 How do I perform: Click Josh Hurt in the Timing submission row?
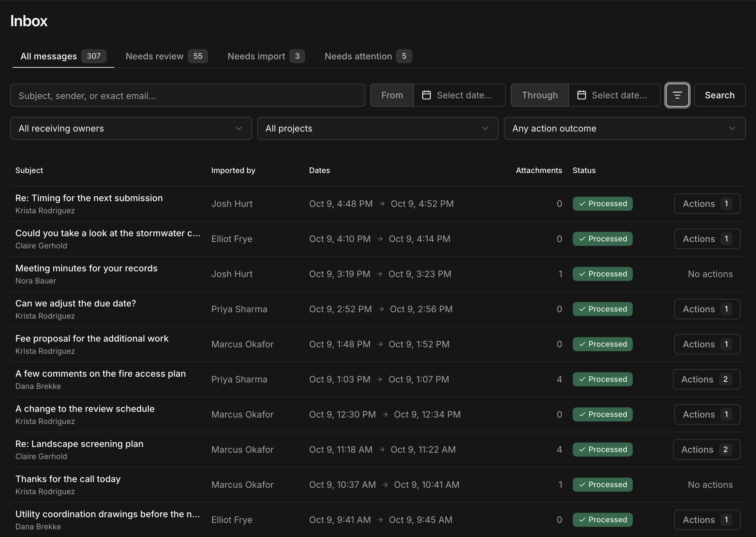point(232,204)
